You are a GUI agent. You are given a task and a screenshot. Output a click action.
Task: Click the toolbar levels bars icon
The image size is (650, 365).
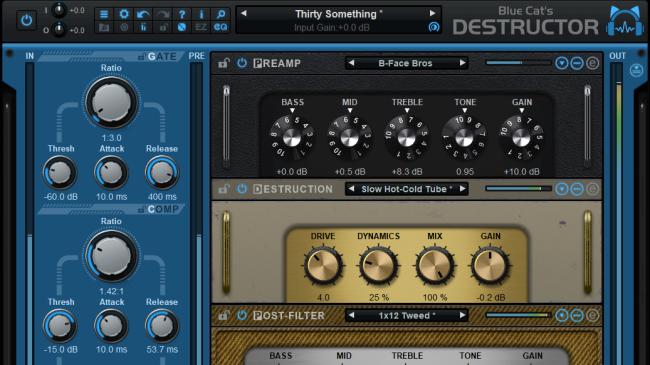click(143, 27)
